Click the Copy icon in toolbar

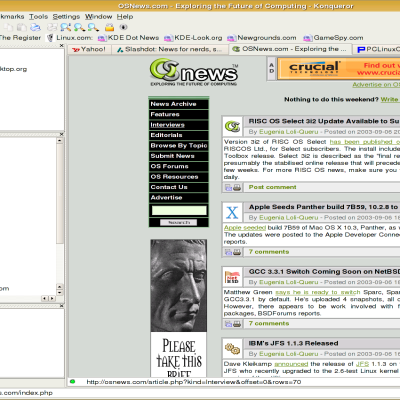(8, 27)
